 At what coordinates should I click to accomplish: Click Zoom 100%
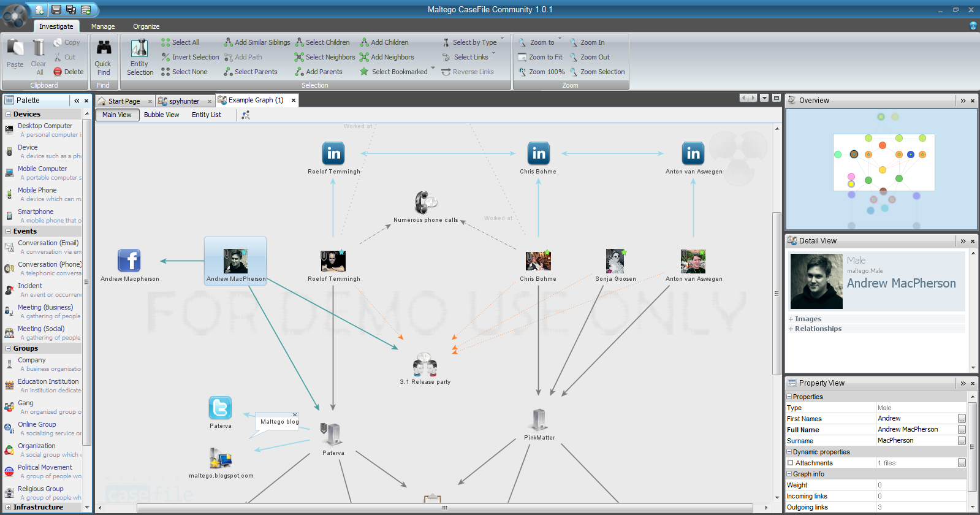(x=541, y=72)
